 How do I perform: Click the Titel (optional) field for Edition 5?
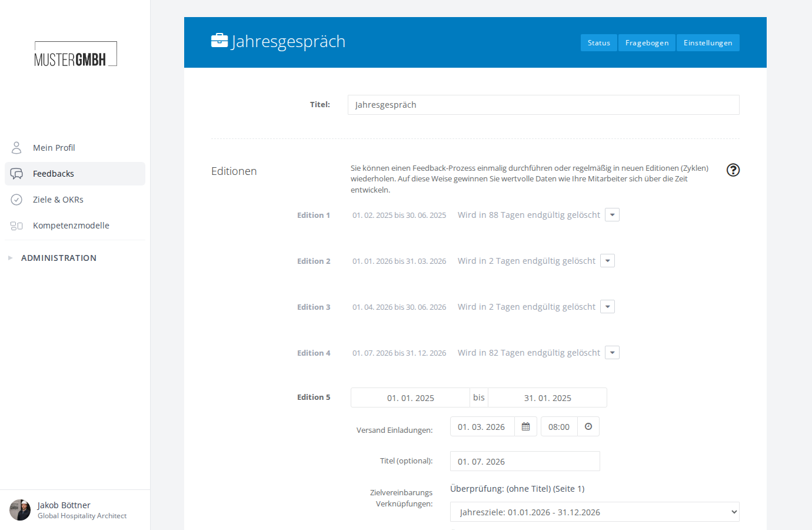point(525,461)
